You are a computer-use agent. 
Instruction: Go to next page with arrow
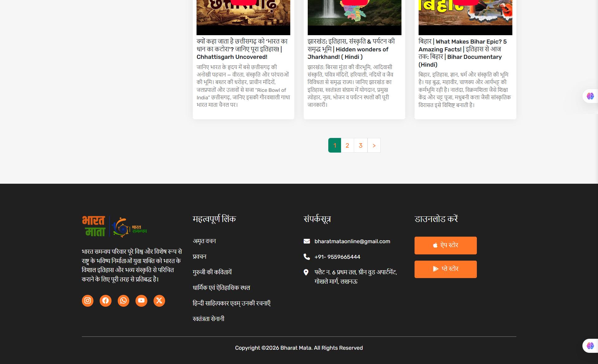[x=374, y=145]
